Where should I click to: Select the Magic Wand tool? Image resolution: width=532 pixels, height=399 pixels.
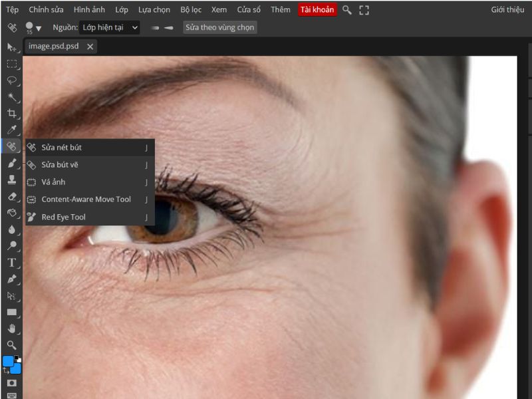pos(11,97)
